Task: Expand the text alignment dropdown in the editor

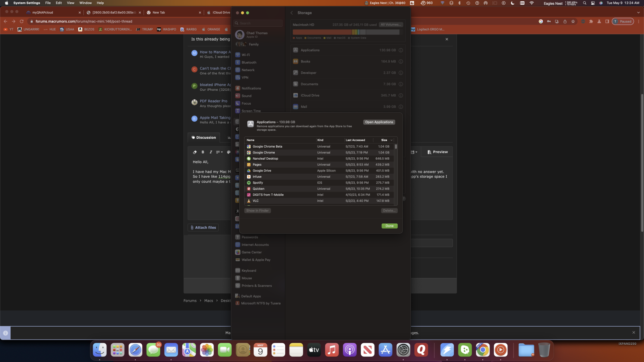Action: [x=219, y=152]
